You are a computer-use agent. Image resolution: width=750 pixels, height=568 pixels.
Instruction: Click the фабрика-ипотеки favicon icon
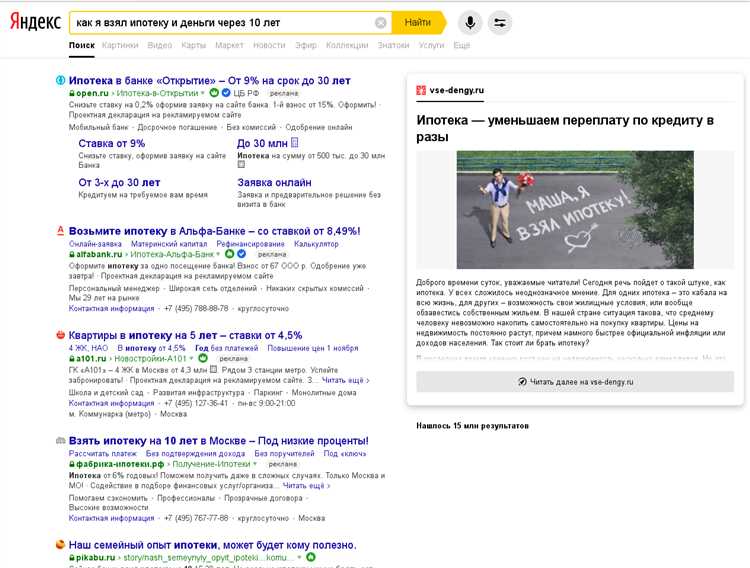60,440
